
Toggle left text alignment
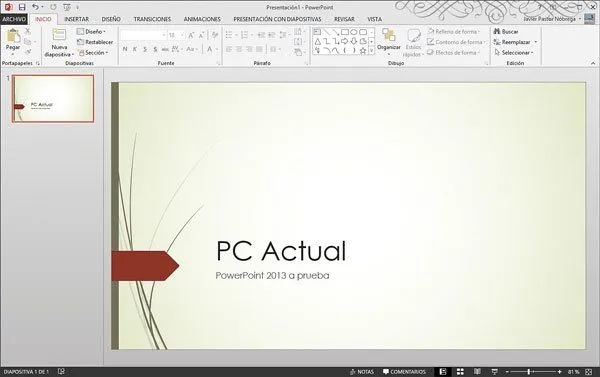[x=229, y=49]
